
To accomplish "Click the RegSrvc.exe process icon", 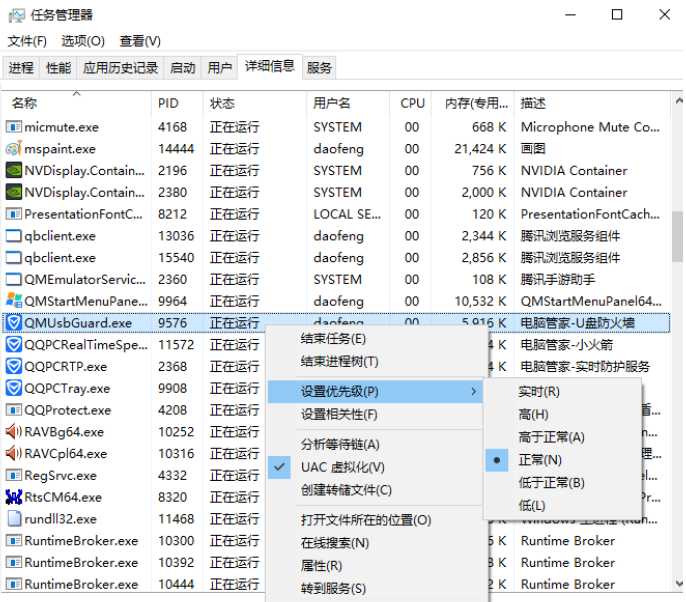I will point(14,475).
